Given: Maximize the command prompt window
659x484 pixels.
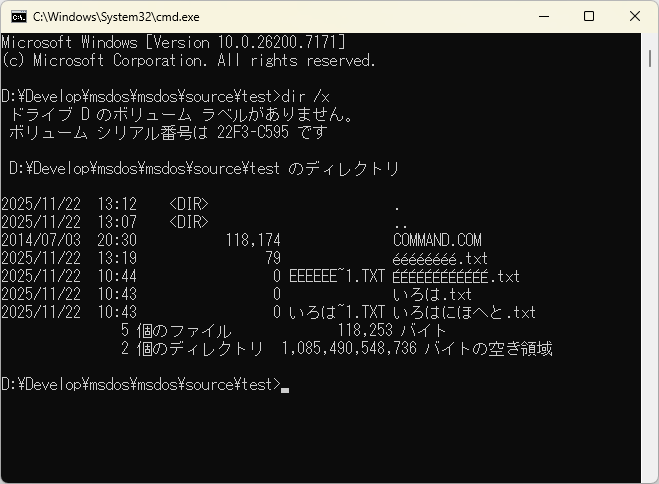Looking at the screenshot, I should [x=589, y=16].
